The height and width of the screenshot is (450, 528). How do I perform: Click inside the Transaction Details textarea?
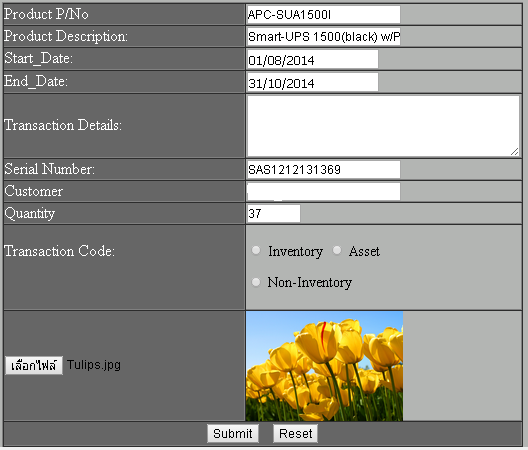pos(383,126)
